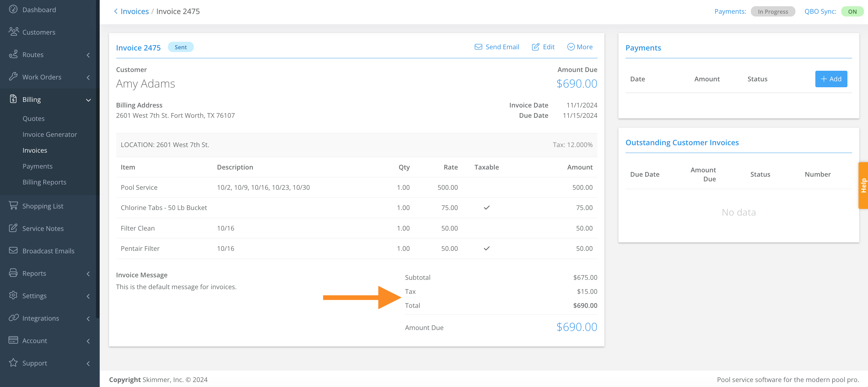
Task: Expand the Work Orders submenu chevron
Action: 88,78
